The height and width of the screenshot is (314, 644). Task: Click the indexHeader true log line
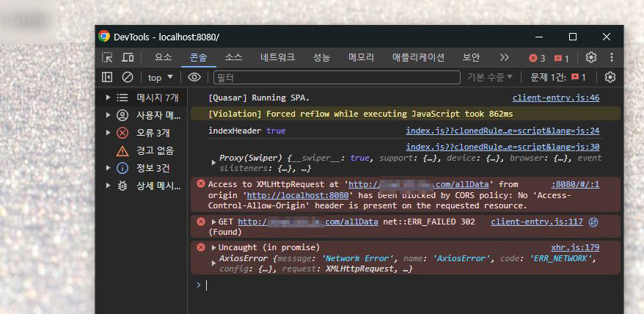tap(247, 131)
